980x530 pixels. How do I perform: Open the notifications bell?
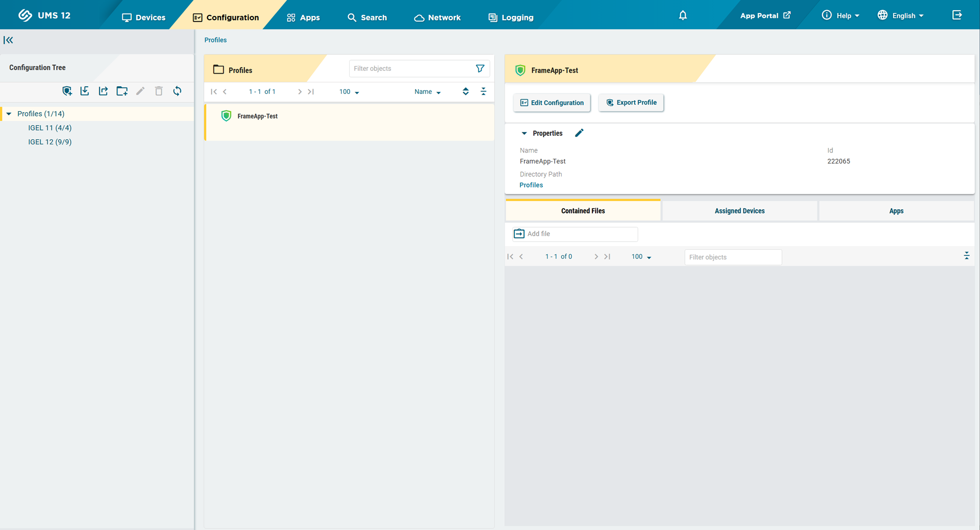tap(682, 15)
